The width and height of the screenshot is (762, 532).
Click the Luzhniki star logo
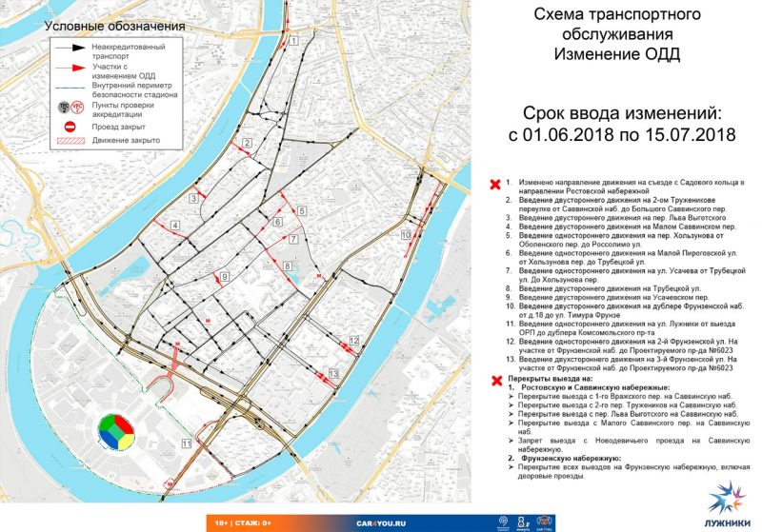pyautogui.click(x=727, y=497)
